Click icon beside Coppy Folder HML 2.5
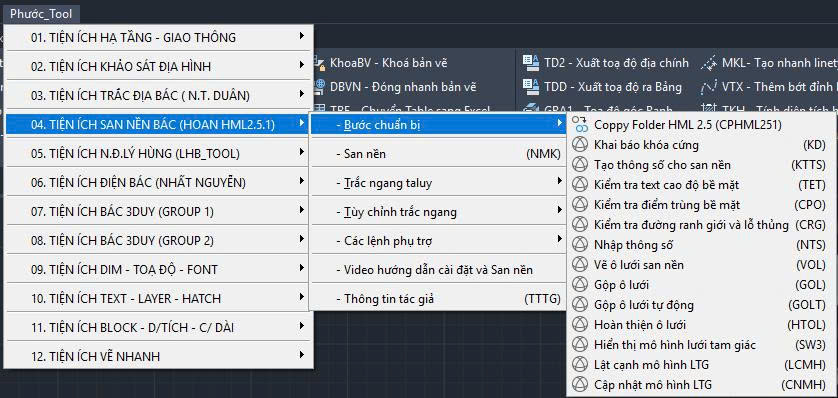Screen dimensions: 838x398 (x=580, y=124)
